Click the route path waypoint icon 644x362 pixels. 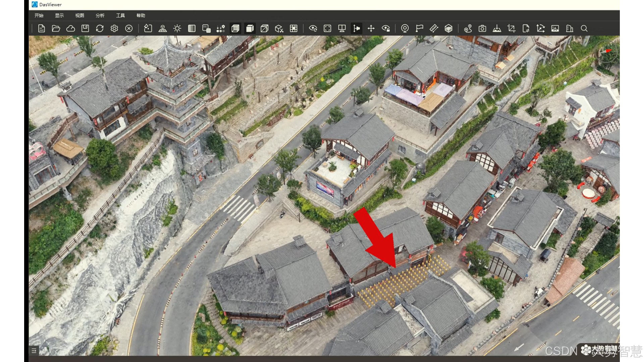click(468, 28)
